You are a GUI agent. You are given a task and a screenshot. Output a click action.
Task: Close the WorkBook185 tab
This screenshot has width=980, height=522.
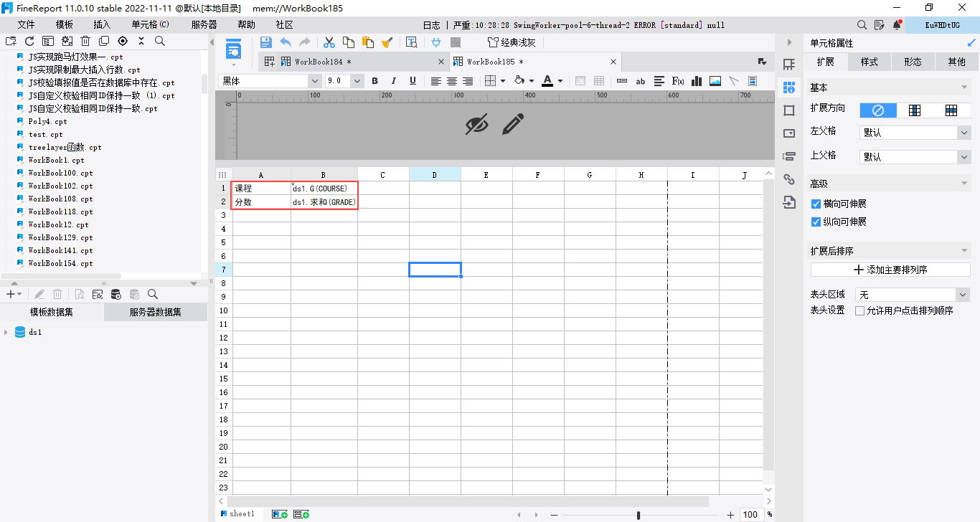(613, 62)
